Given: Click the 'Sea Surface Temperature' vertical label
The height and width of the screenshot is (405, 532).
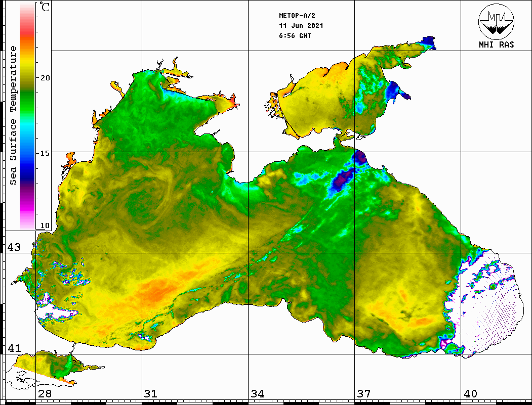Looking at the screenshot, I should (x=13, y=116).
